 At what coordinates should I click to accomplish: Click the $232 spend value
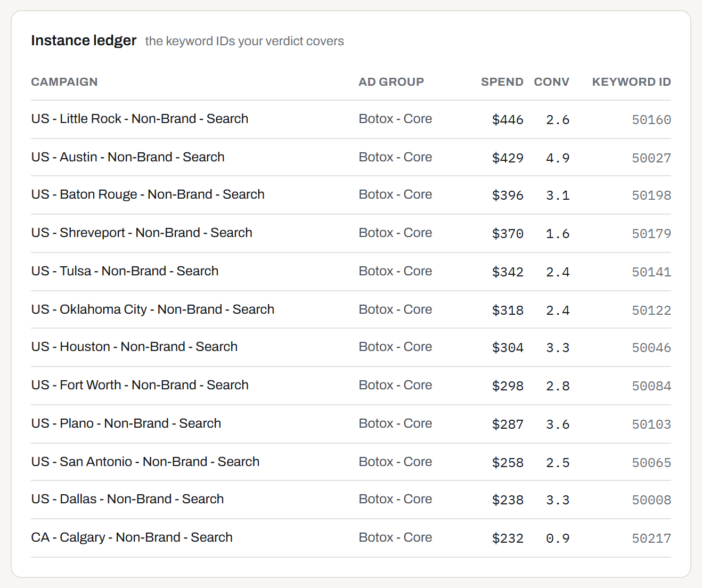(508, 538)
